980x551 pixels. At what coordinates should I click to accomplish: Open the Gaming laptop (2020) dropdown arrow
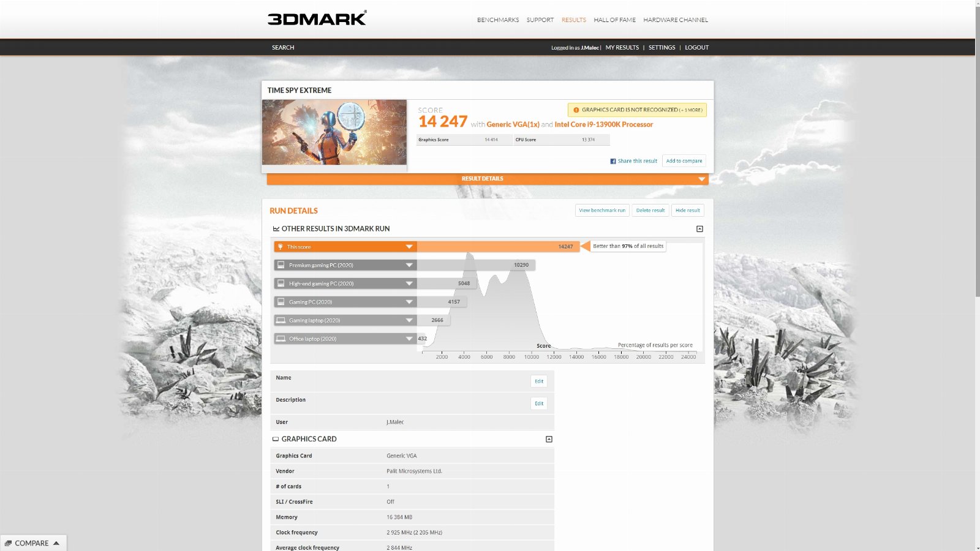click(409, 320)
